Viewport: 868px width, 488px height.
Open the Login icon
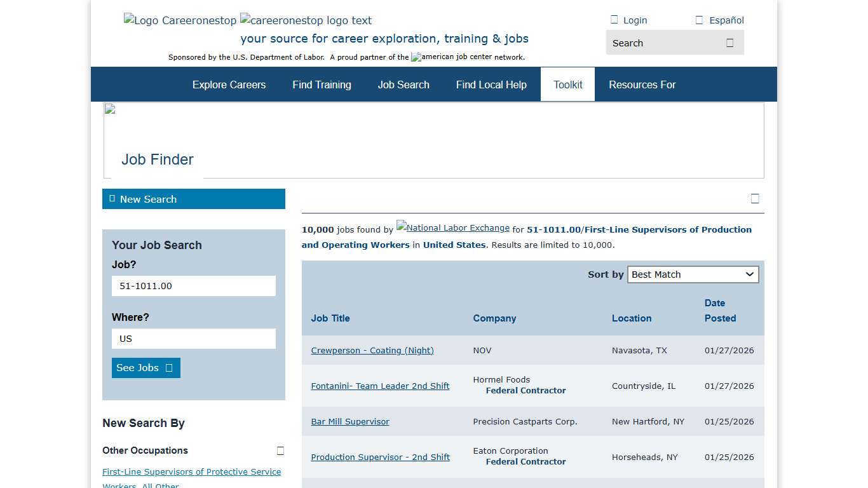click(614, 19)
